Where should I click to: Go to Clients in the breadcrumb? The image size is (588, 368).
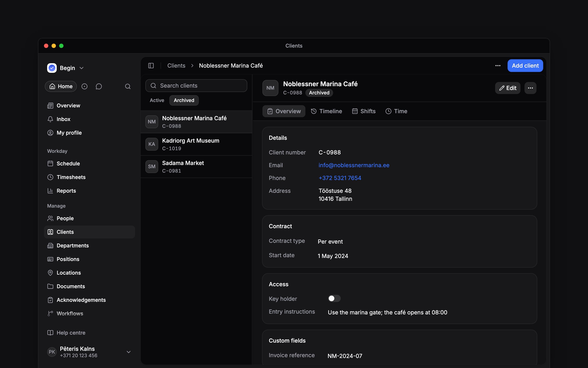(x=176, y=66)
